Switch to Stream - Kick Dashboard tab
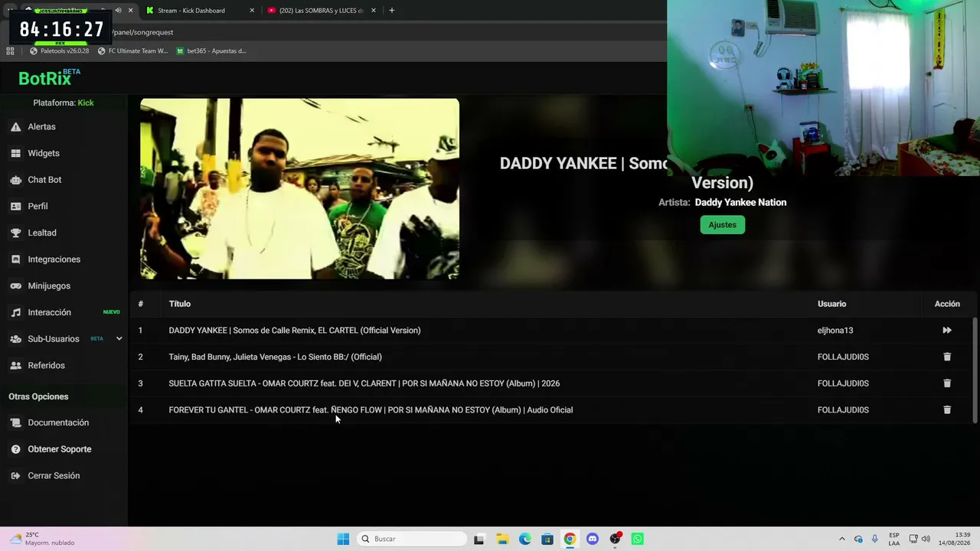 (198, 11)
